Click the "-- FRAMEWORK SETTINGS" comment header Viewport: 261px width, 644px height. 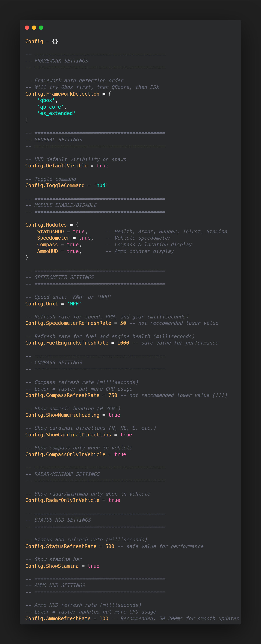point(57,61)
